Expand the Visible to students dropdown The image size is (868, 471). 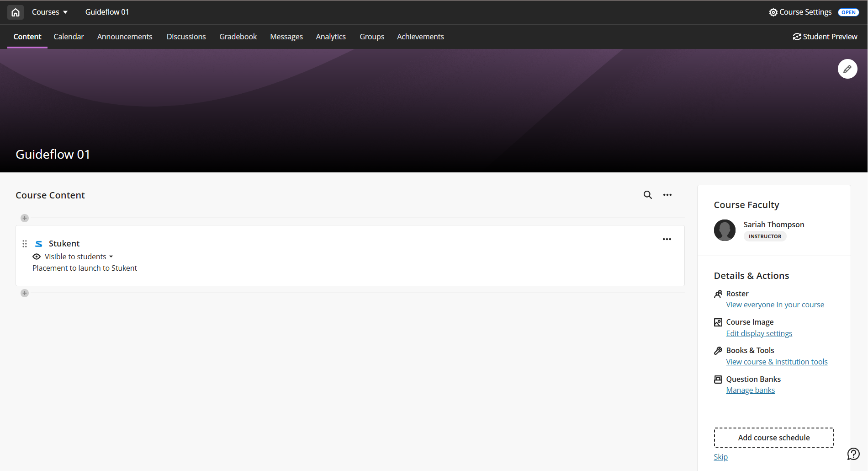pyautogui.click(x=79, y=257)
